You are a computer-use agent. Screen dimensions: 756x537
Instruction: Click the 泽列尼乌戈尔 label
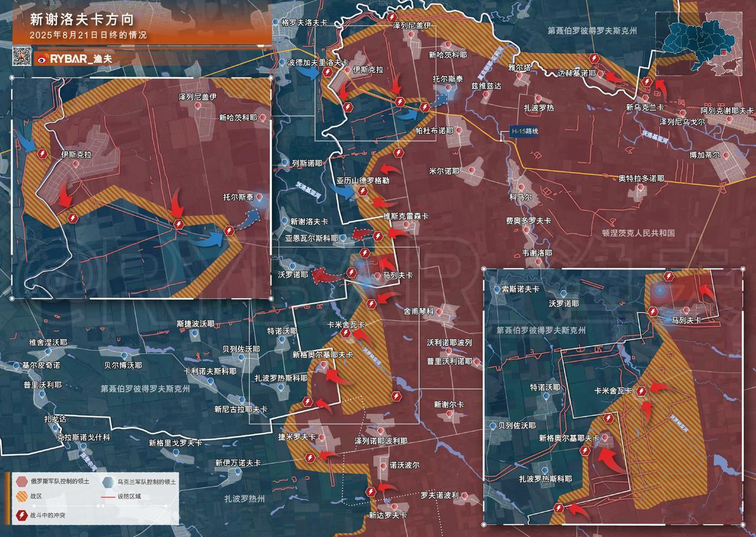coord(682,121)
